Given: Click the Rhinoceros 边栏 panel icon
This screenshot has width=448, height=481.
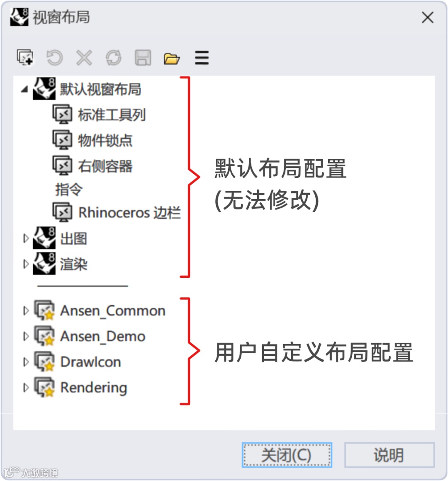Looking at the screenshot, I should pos(63,212).
